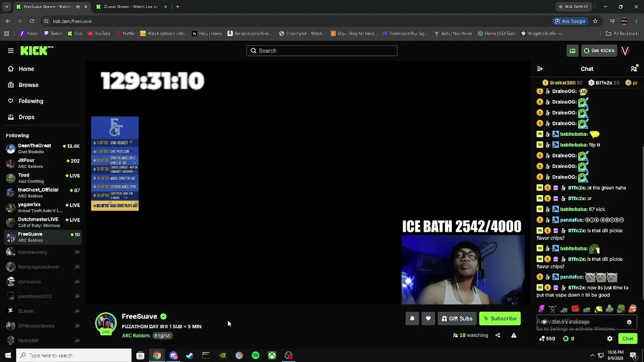Open JRFour channel in Following list

point(43,163)
